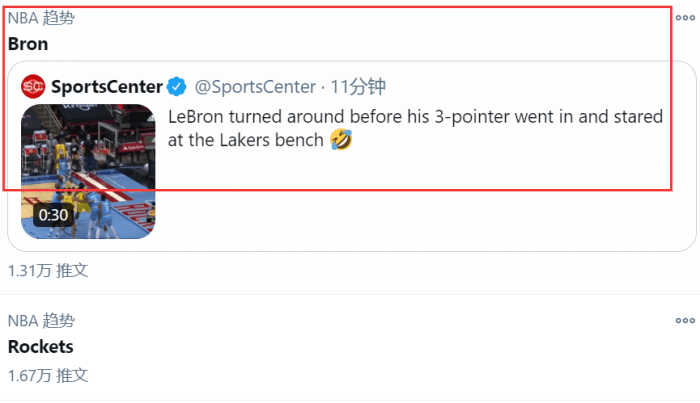
Task: Click the 0:30 video duration badge
Action: coord(53,214)
